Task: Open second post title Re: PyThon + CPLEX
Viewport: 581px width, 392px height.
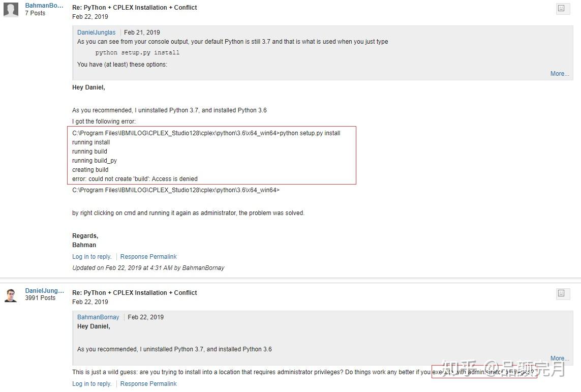Action: [135, 293]
